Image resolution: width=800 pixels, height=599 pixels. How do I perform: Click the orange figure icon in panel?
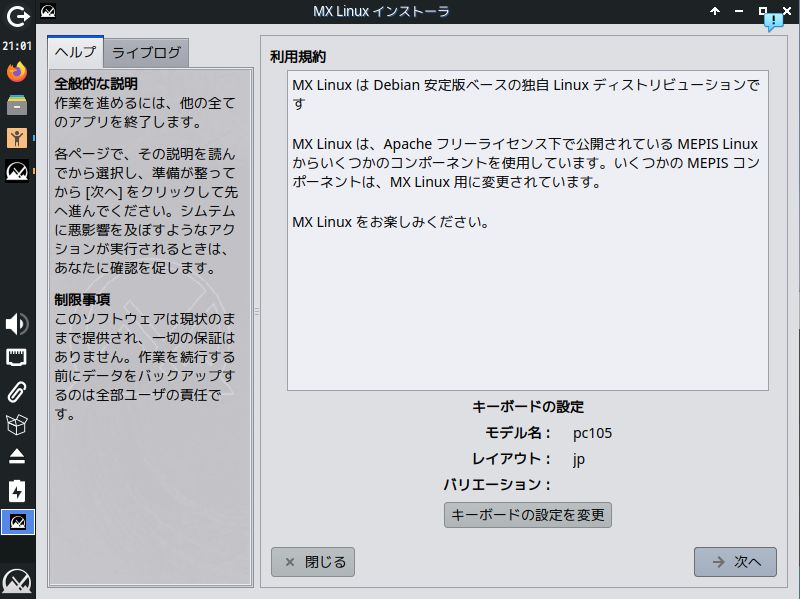pyautogui.click(x=17, y=138)
